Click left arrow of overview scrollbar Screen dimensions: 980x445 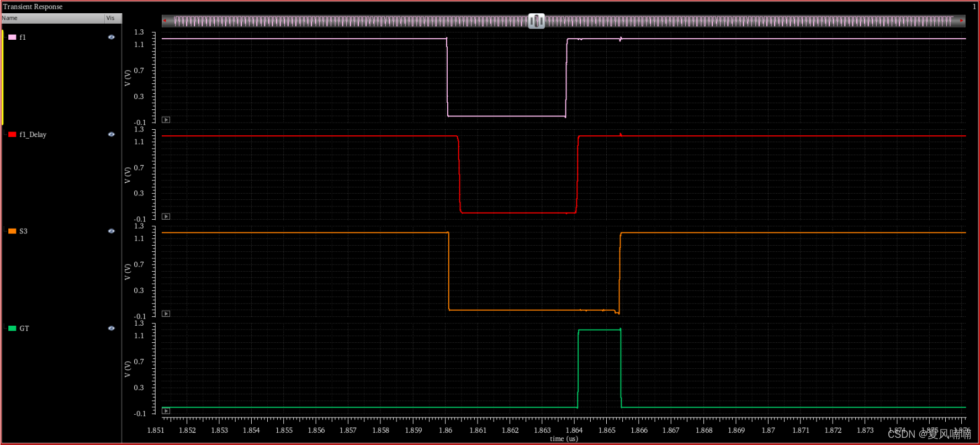[165, 21]
